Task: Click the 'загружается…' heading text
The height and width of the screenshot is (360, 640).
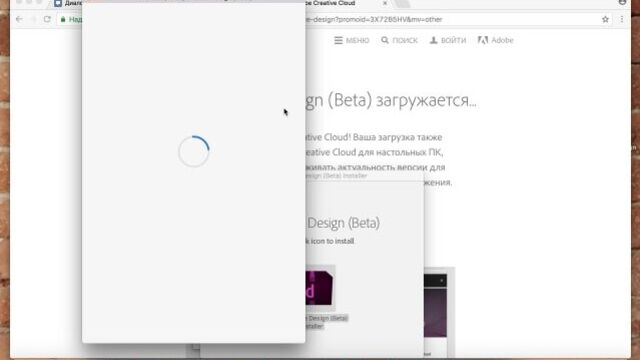Action: pyautogui.click(x=426, y=100)
